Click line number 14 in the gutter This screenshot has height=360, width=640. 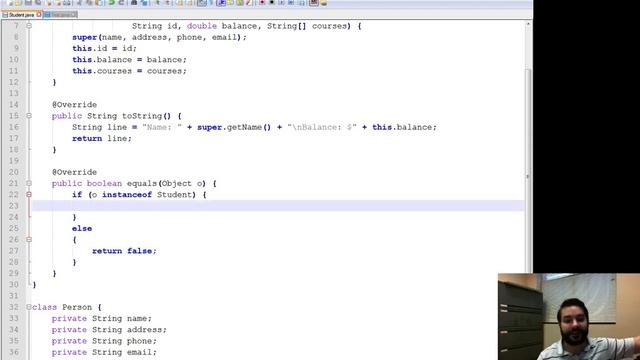13,104
